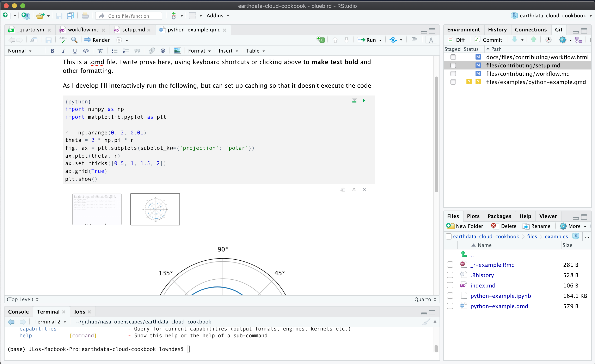Run the python code chunk
The image size is (595, 364).
[364, 101]
